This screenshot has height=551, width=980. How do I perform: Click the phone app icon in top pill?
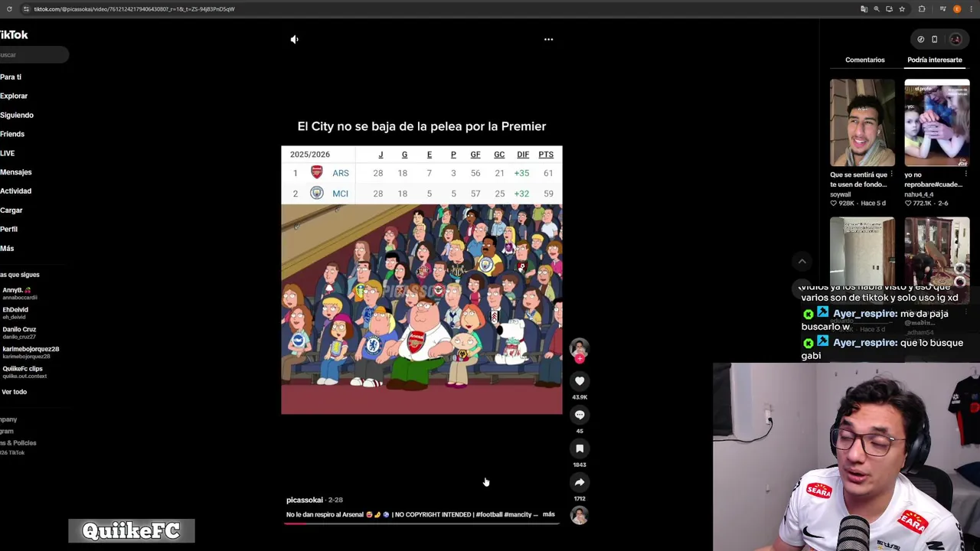pos(935,39)
